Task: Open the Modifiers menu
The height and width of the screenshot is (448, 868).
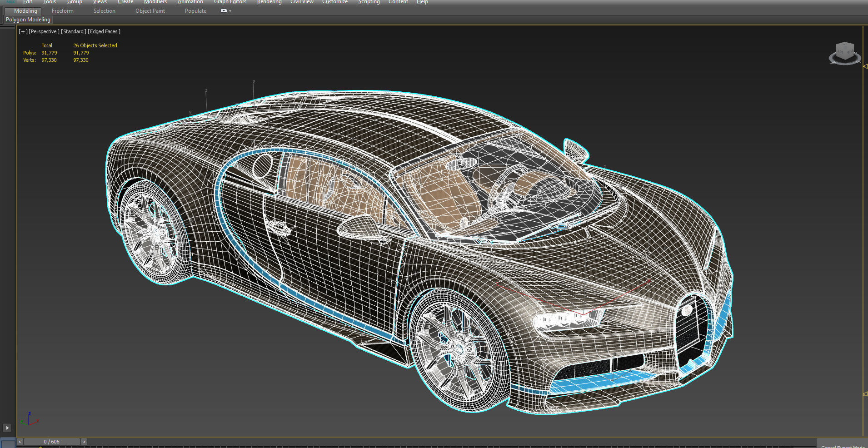Action: [x=155, y=2]
